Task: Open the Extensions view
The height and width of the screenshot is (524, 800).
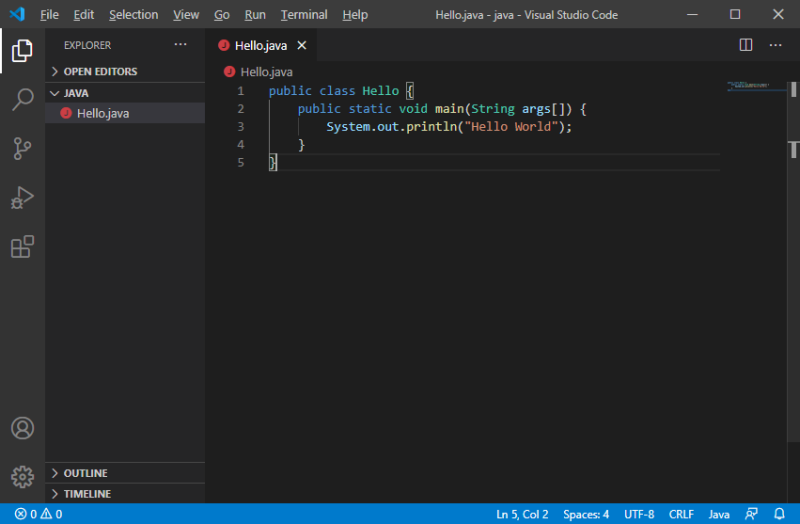Action: coord(22,247)
